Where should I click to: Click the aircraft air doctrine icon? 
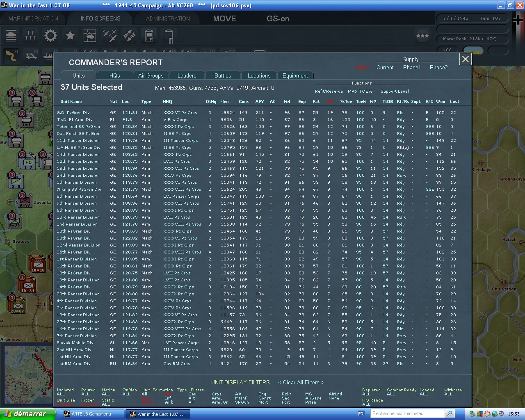110,36
